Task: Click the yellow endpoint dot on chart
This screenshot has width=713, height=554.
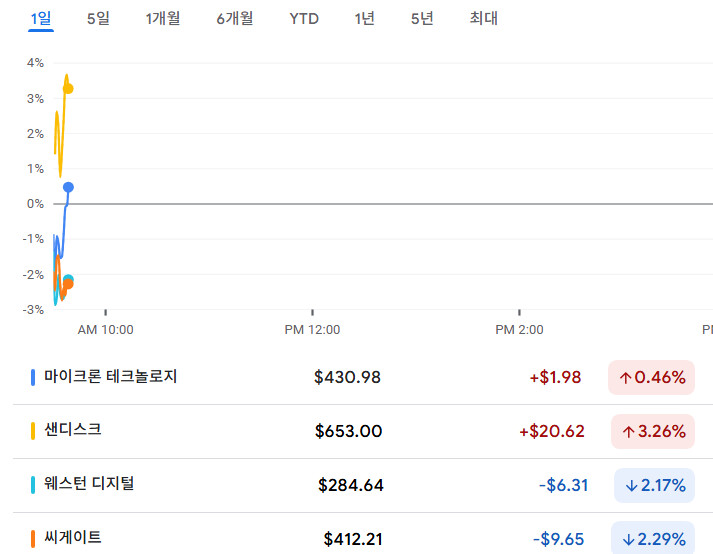Action: [x=68, y=88]
